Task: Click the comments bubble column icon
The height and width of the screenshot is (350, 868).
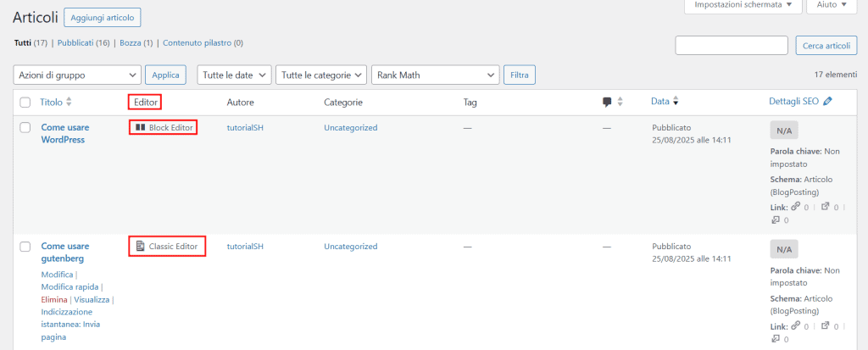Action: 607,102
